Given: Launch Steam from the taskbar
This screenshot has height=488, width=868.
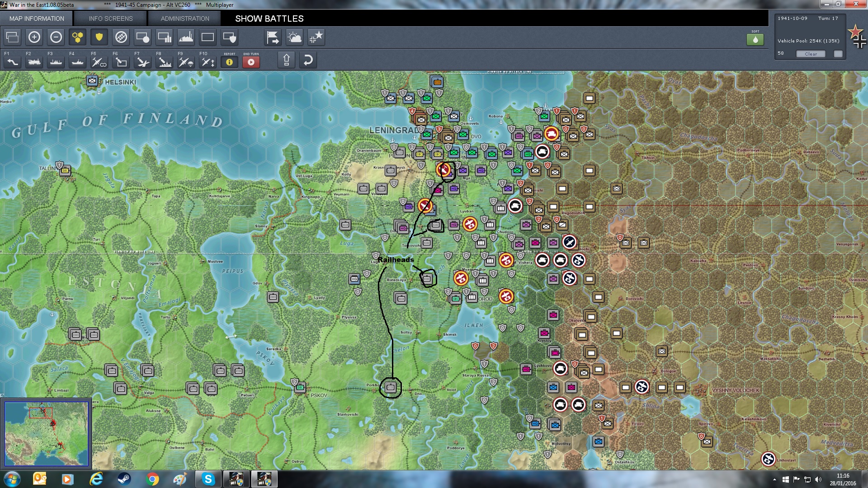Looking at the screenshot, I should click(124, 479).
